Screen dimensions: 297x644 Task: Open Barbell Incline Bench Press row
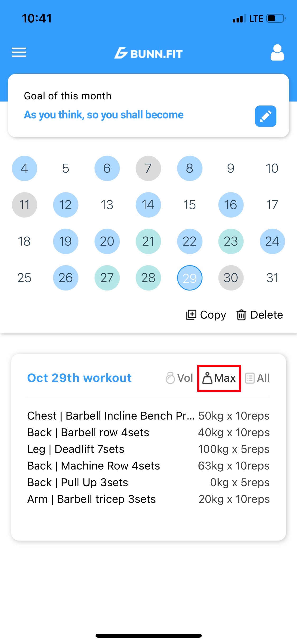pos(111,416)
